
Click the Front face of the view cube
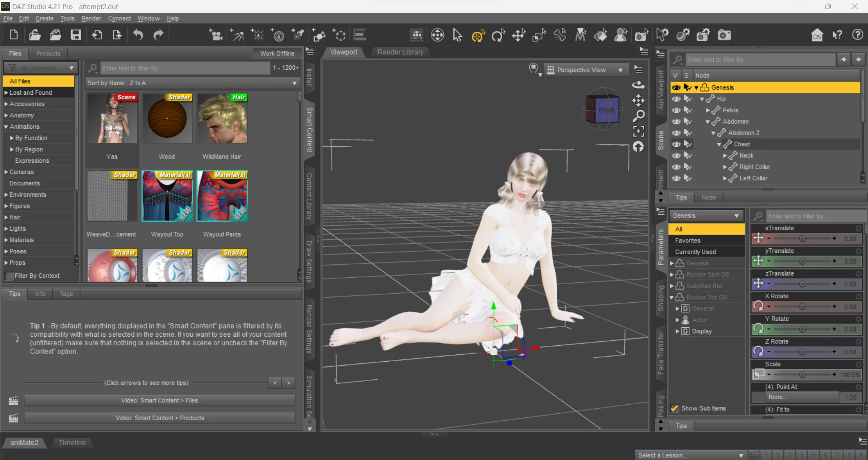click(606, 110)
